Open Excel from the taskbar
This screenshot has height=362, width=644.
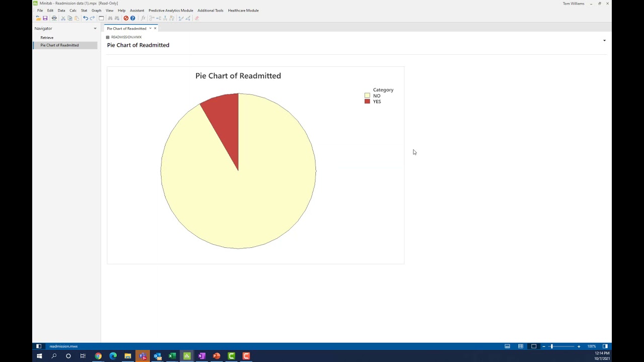pyautogui.click(x=172, y=356)
